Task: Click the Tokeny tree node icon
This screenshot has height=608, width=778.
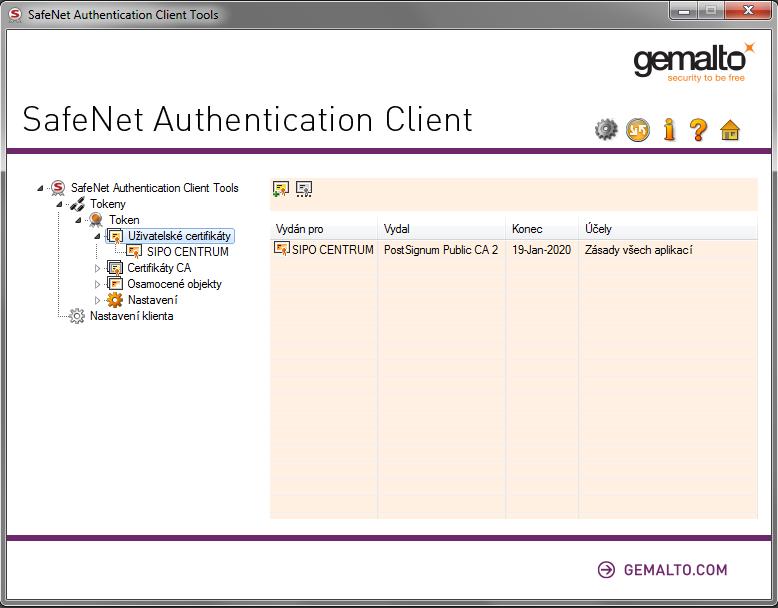Action: (x=77, y=203)
